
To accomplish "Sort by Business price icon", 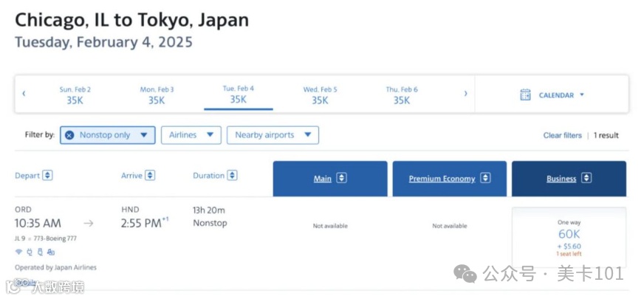I will (x=586, y=178).
